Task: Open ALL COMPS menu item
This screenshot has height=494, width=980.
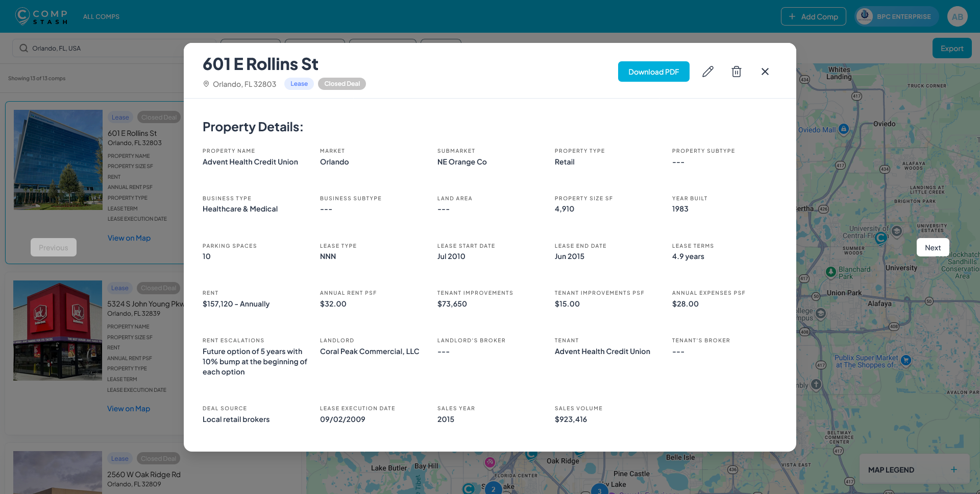Action: click(101, 16)
